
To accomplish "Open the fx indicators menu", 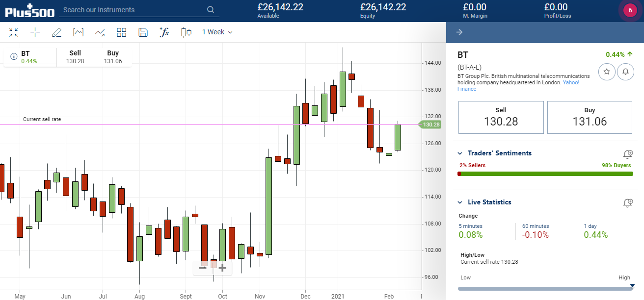I will [164, 32].
